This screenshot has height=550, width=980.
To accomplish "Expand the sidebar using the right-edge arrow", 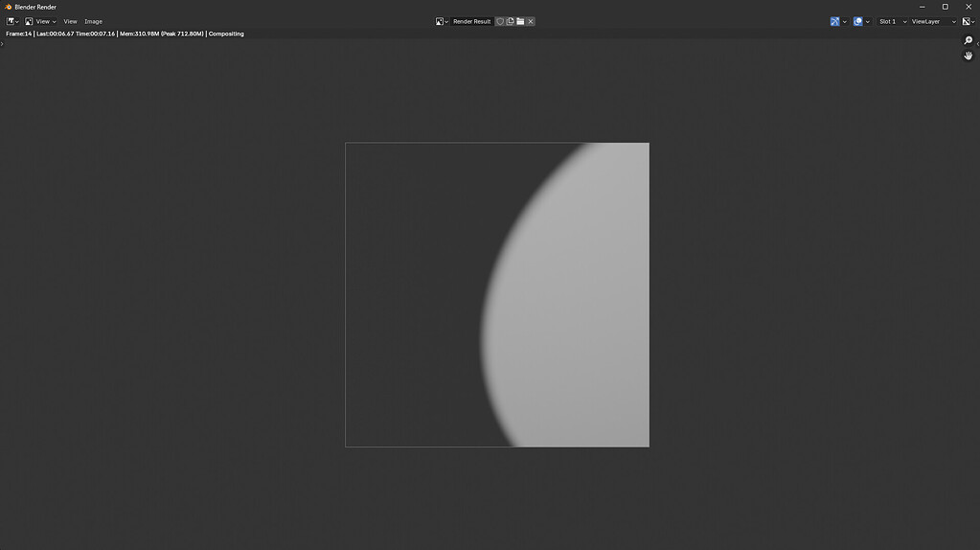I will pos(977,44).
